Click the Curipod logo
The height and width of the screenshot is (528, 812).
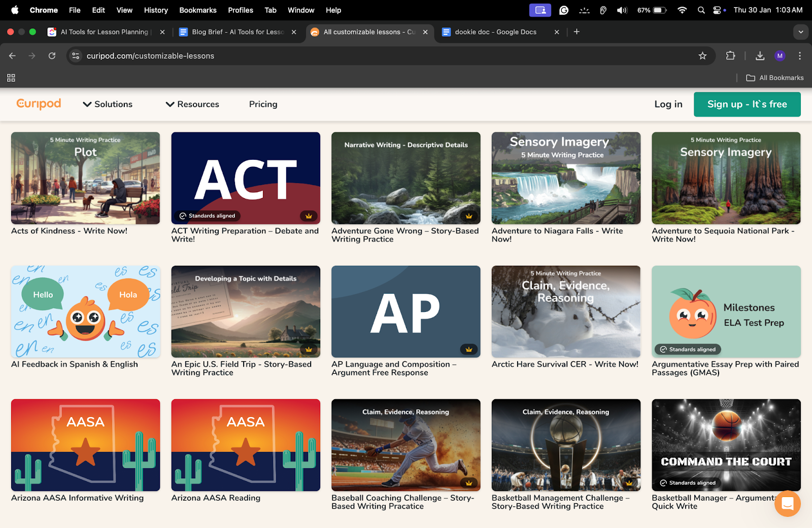click(x=39, y=104)
